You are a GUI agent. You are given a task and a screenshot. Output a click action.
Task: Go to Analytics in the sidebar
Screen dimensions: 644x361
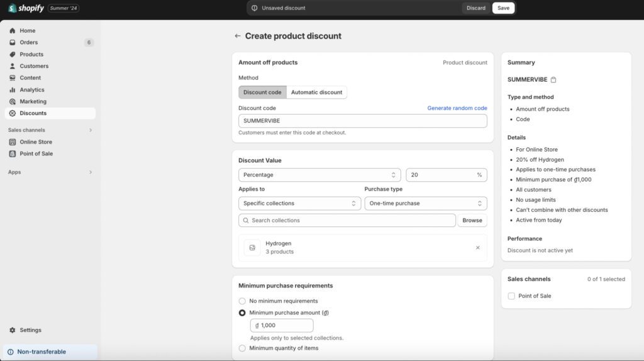pyautogui.click(x=31, y=90)
